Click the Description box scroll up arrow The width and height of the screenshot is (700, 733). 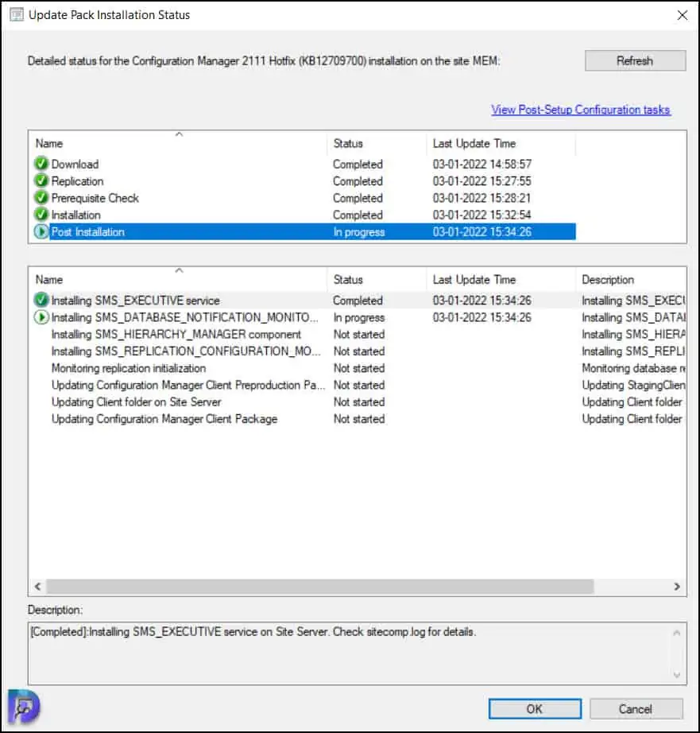pos(676,633)
